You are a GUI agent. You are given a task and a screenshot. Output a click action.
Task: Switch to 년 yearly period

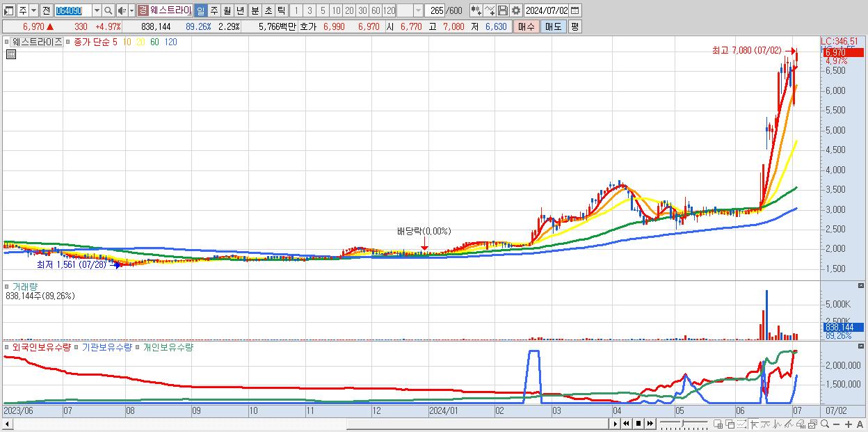240,10
